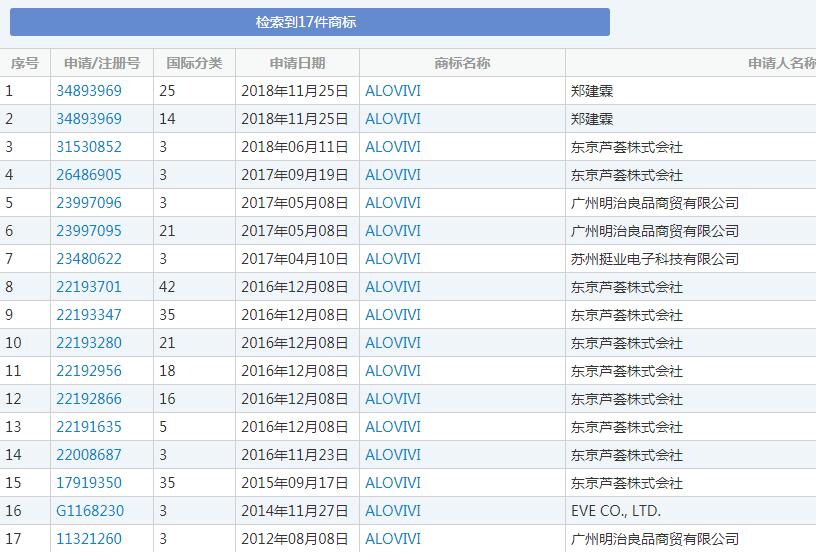Image resolution: width=816 pixels, height=552 pixels.
Task: Open trademark record 17919350
Action: tap(89, 483)
